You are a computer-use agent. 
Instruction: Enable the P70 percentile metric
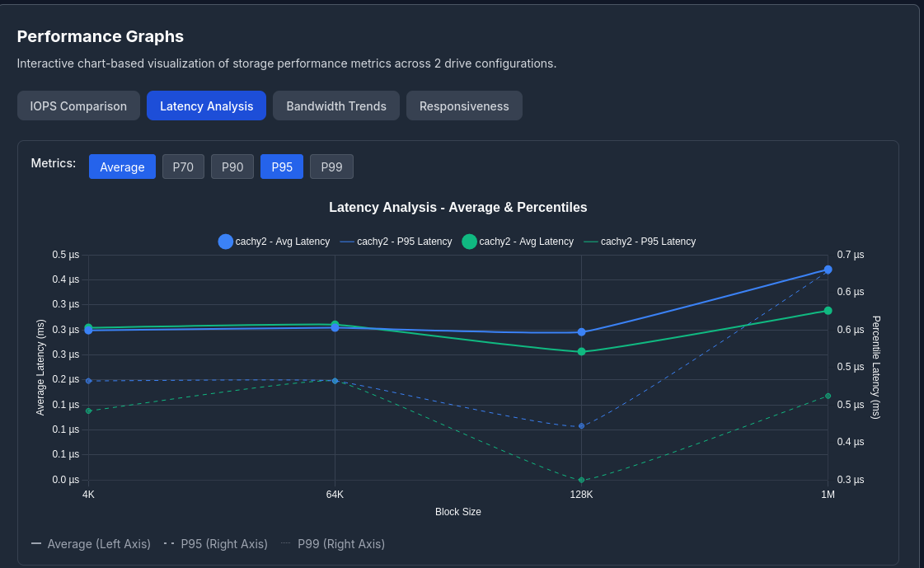point(183,167)
